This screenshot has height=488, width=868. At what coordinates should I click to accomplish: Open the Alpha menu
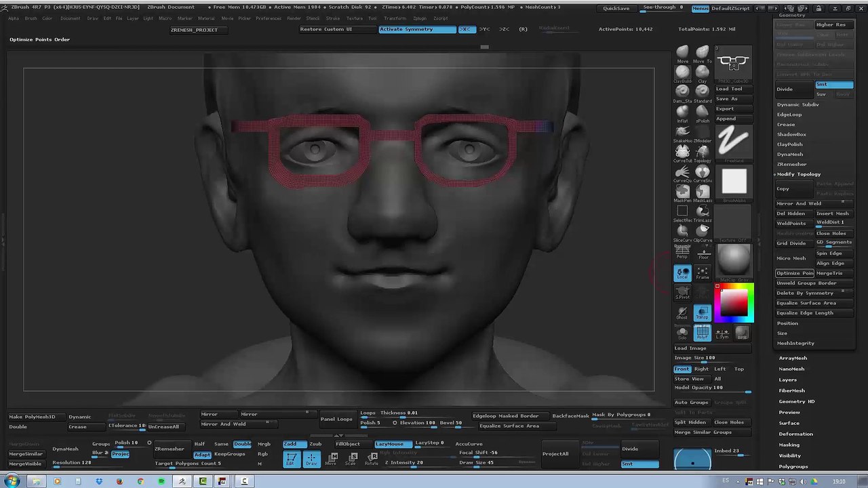tap(14, 18)
